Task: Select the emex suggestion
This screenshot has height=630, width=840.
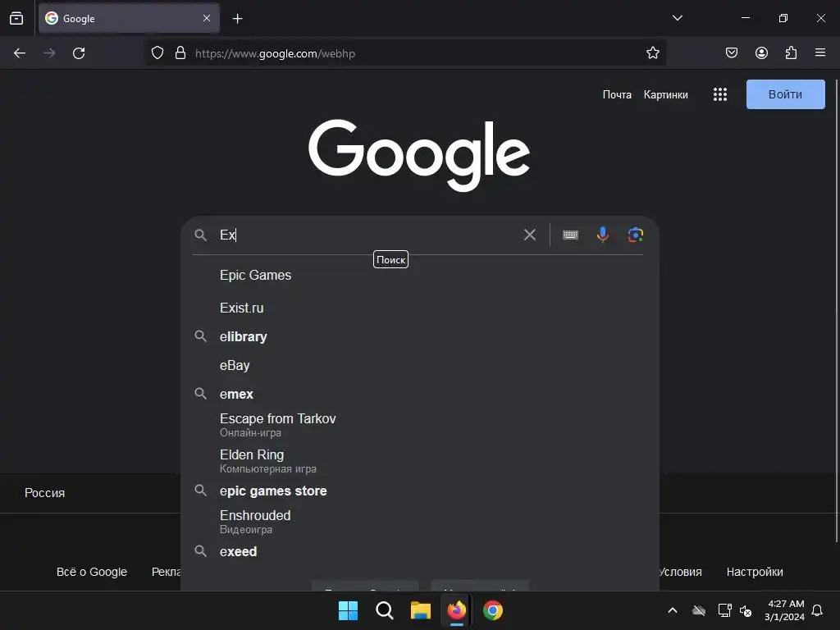Action: pos(419,395)
